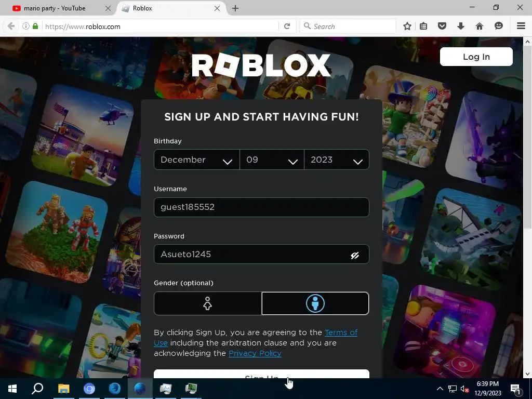
Task: Open a new tab with plus button
Action: [x=235, y=8]
